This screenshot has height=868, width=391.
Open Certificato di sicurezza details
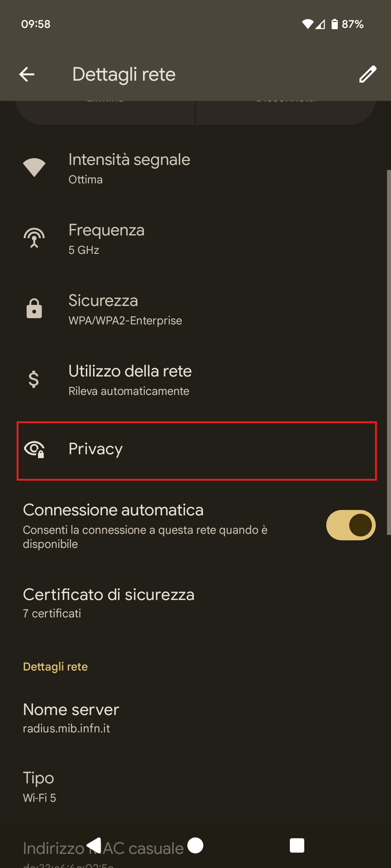195,603
